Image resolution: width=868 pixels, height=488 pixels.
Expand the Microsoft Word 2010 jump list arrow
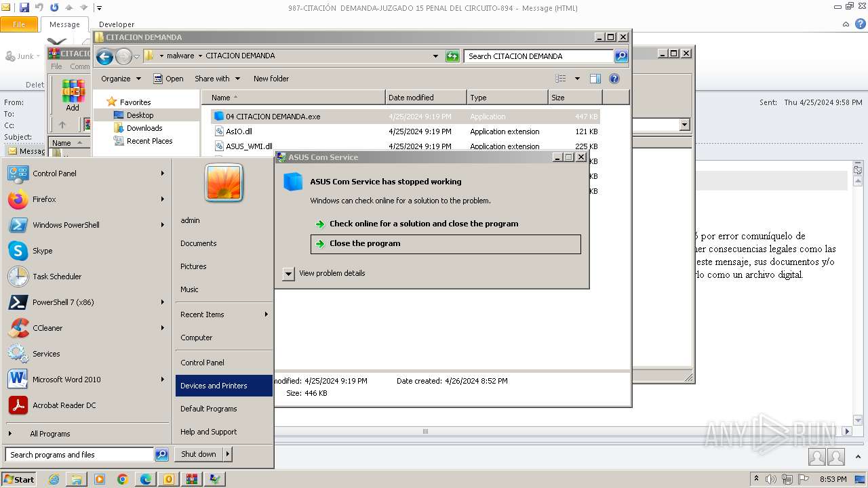coord(163,380)
